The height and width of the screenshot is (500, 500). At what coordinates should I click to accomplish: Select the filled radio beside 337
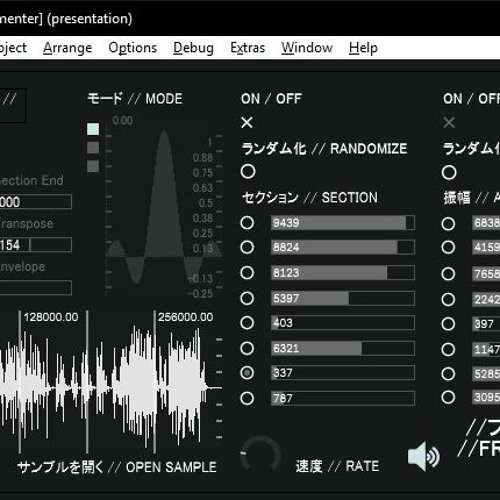click(247, 373)
